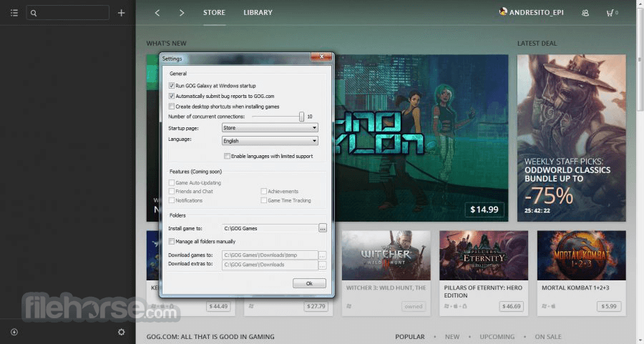The image size is (644, 344).
Task: Check Game Time Tracking option
Action: 263,200
